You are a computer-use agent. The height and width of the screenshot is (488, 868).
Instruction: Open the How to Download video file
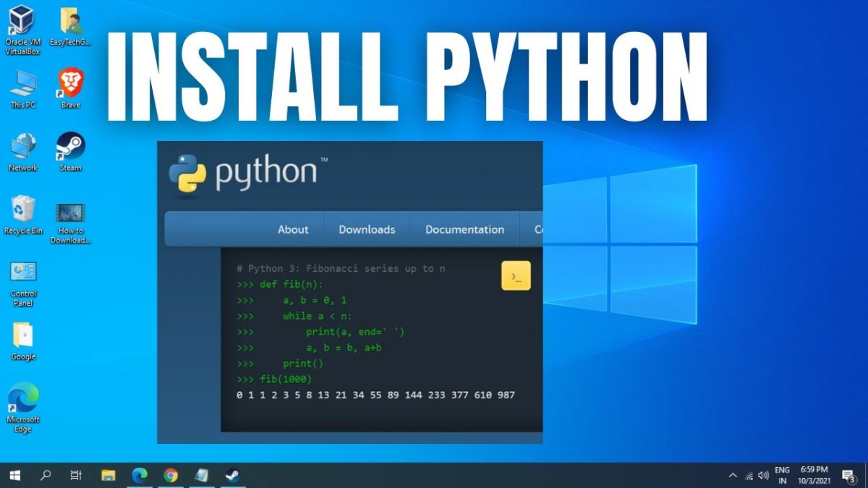pos(70,214)
